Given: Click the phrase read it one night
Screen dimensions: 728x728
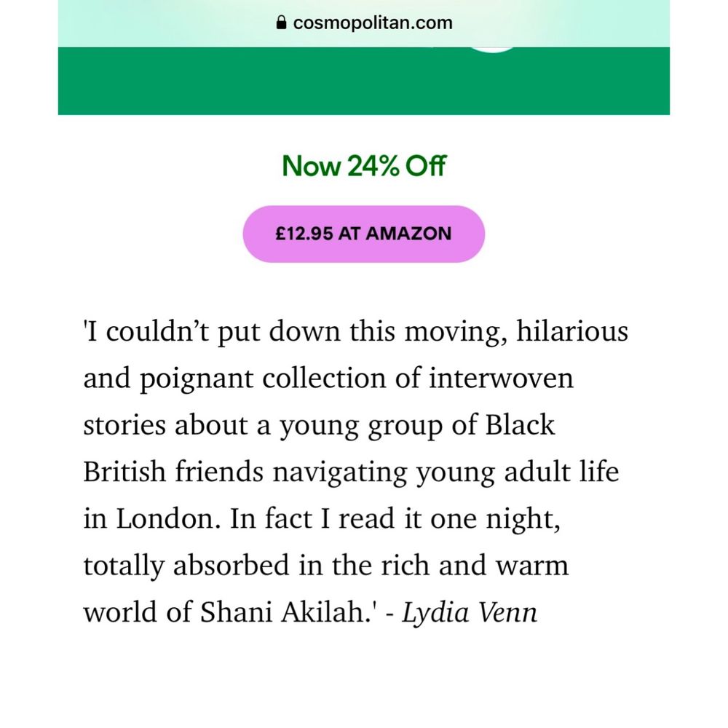Looking at the screenshot, I should (449, 518).
